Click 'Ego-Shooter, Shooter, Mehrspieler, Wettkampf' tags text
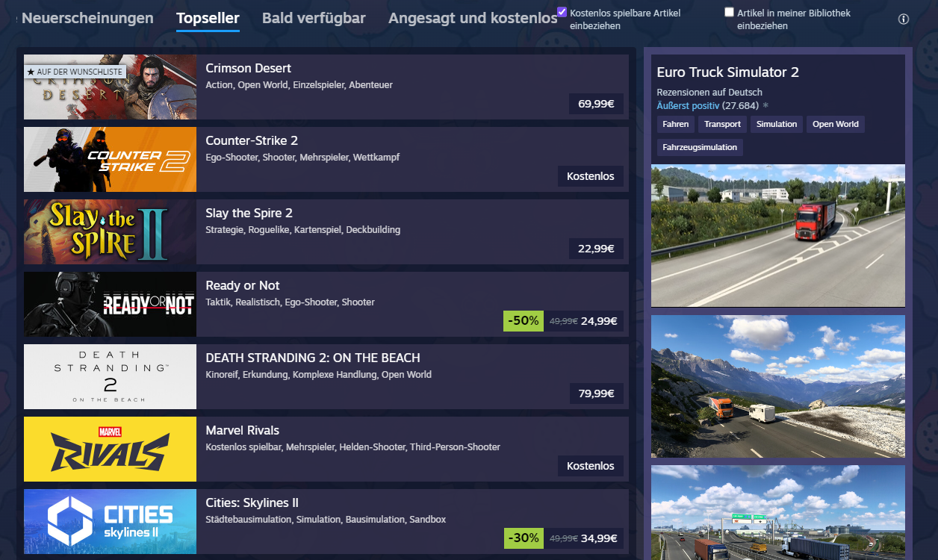This screenshot has height=560, width=938. click(302, 158)
